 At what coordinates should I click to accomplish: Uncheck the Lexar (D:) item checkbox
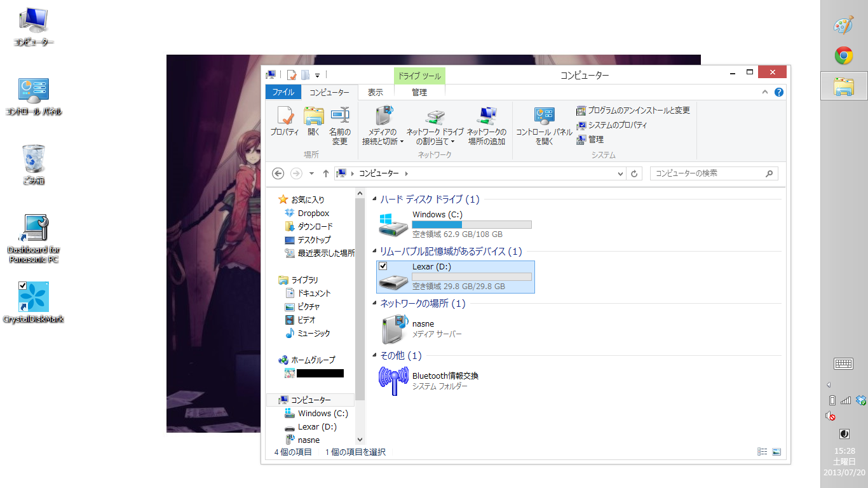tap(383, 266)
